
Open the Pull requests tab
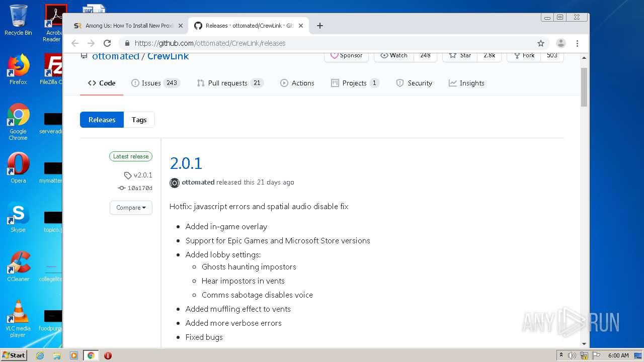(230, 83)
